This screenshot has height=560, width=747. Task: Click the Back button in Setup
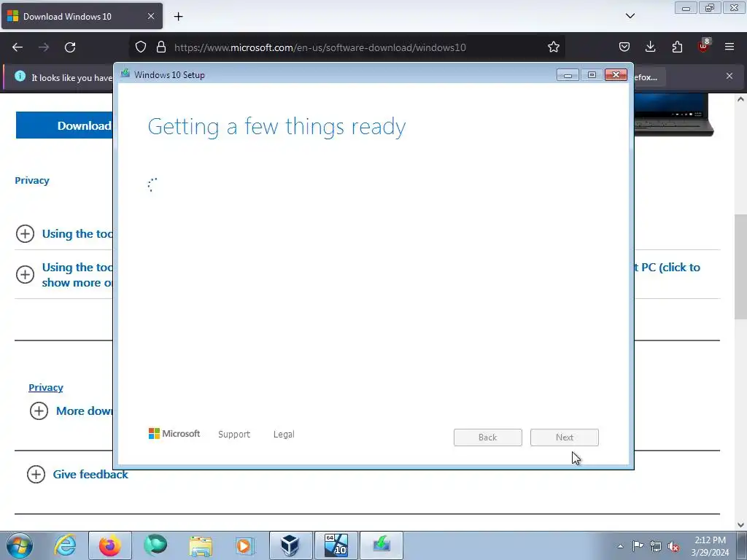click(x=488, y=437)
